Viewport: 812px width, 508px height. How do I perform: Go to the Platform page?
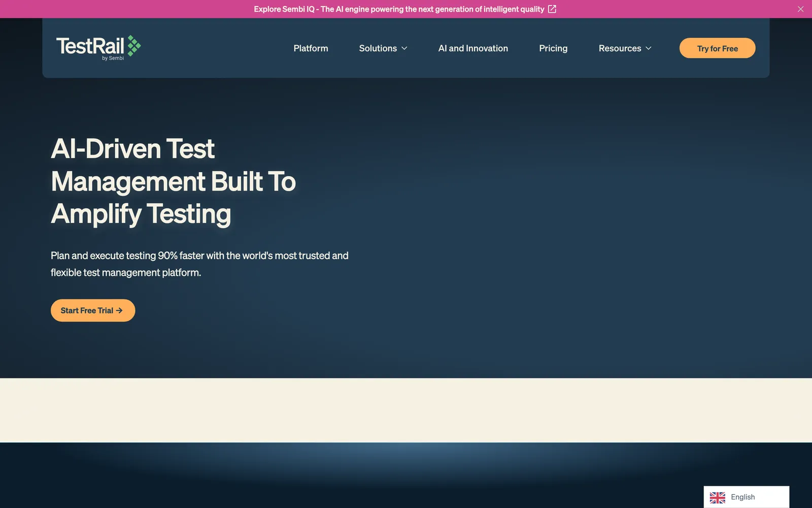pos(311,48)
